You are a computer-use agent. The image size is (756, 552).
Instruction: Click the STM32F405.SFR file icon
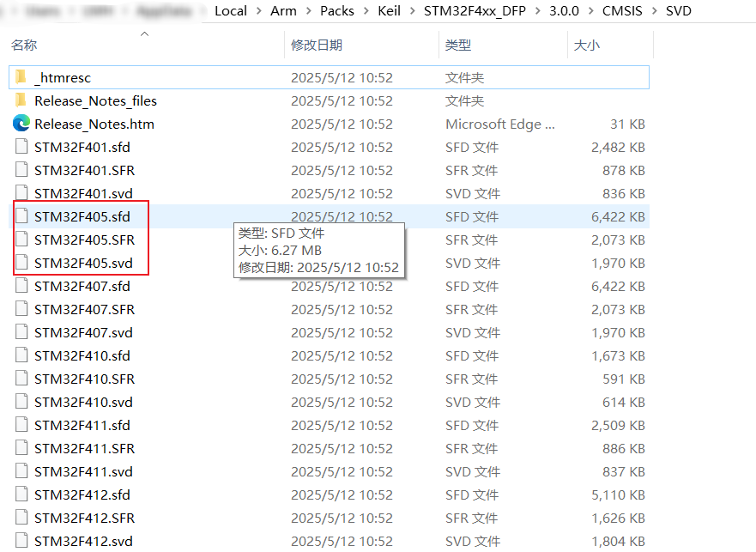[x=21, y=240]
